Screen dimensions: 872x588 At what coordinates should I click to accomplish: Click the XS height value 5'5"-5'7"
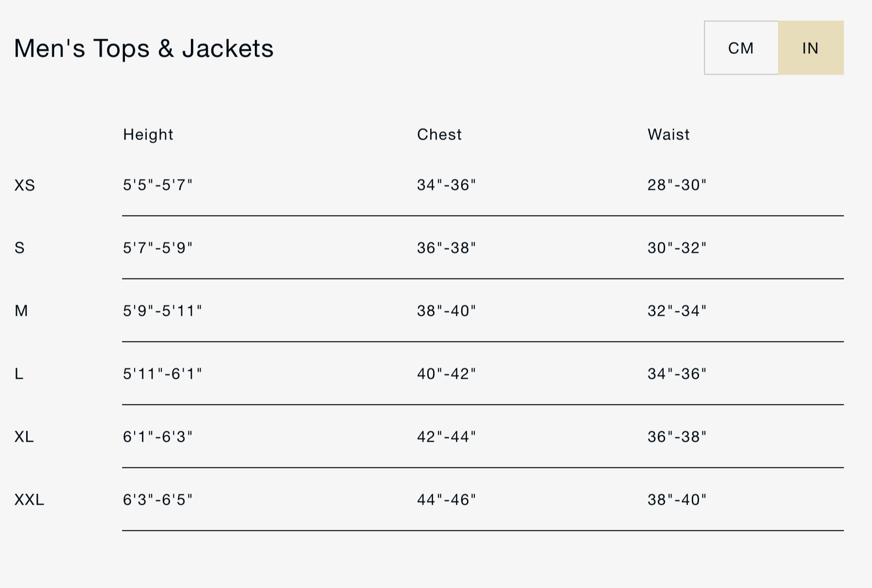click(x=157, y=185)
